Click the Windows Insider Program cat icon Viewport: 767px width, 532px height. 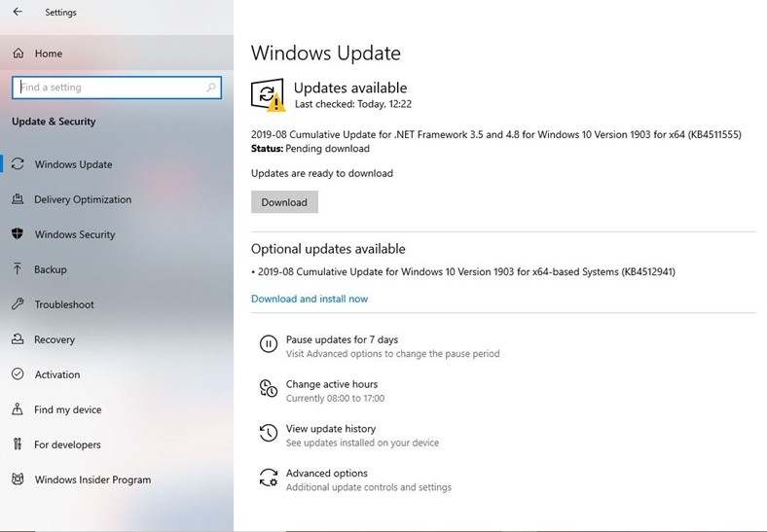click(18, 479)
